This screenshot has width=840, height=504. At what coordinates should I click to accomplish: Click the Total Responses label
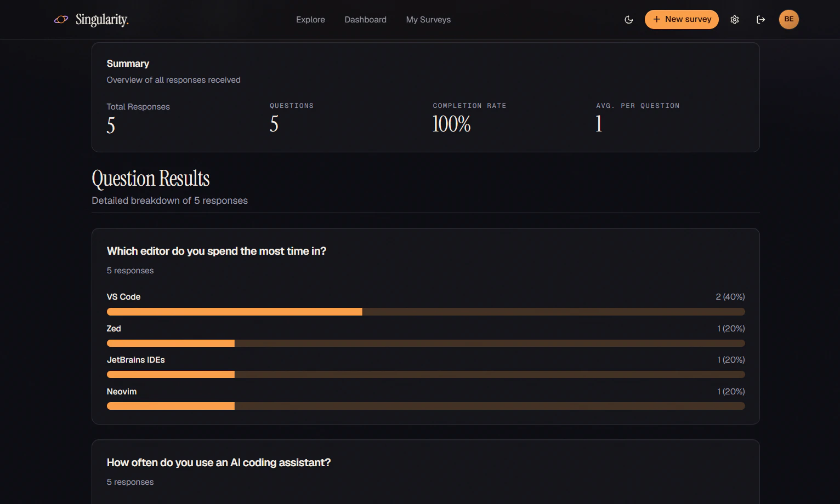(x=138, y=107)
